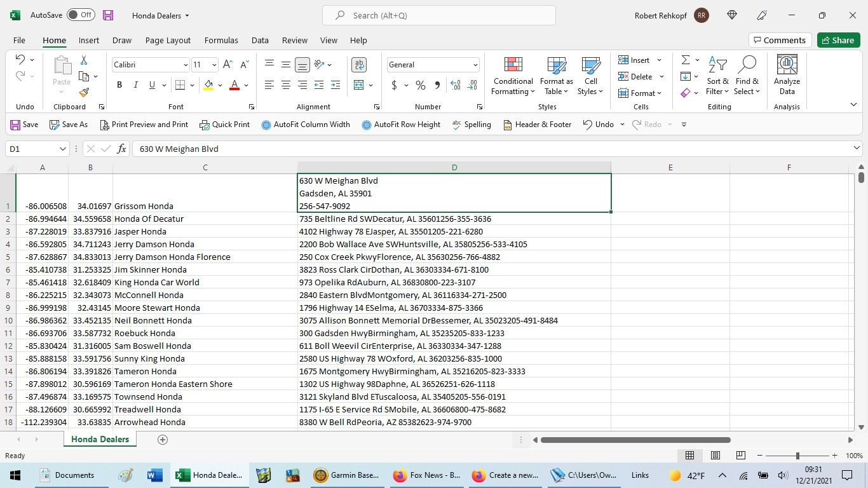The image size is (868, 488).
Task: Increase font size with the larger A icon
Action: click(x=227, y=65)
